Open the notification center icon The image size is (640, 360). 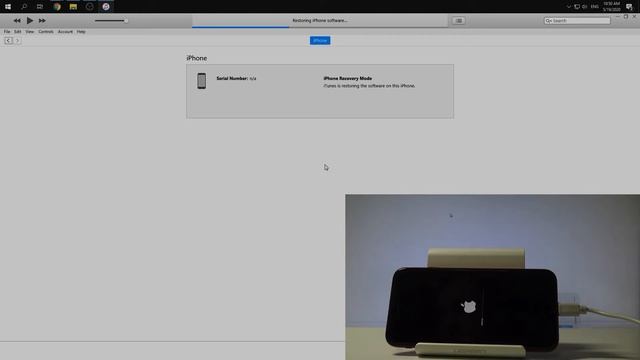pyautogui.click(x=629, y=7)
